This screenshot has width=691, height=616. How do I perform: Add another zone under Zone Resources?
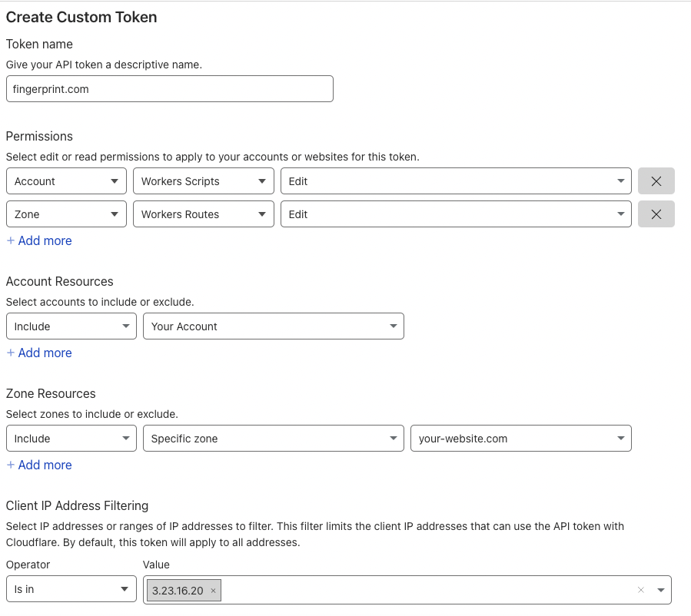38,465
